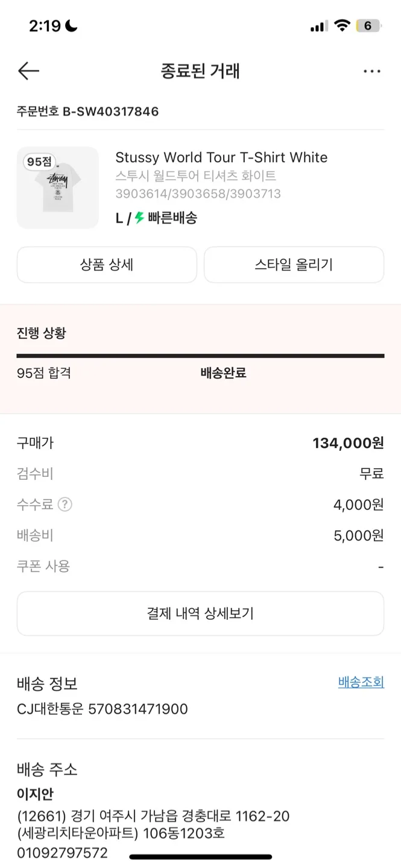Viewport: 401px width, 868px height.
Task: Tap the back arrow icon
Action: [x=28, y=71]
